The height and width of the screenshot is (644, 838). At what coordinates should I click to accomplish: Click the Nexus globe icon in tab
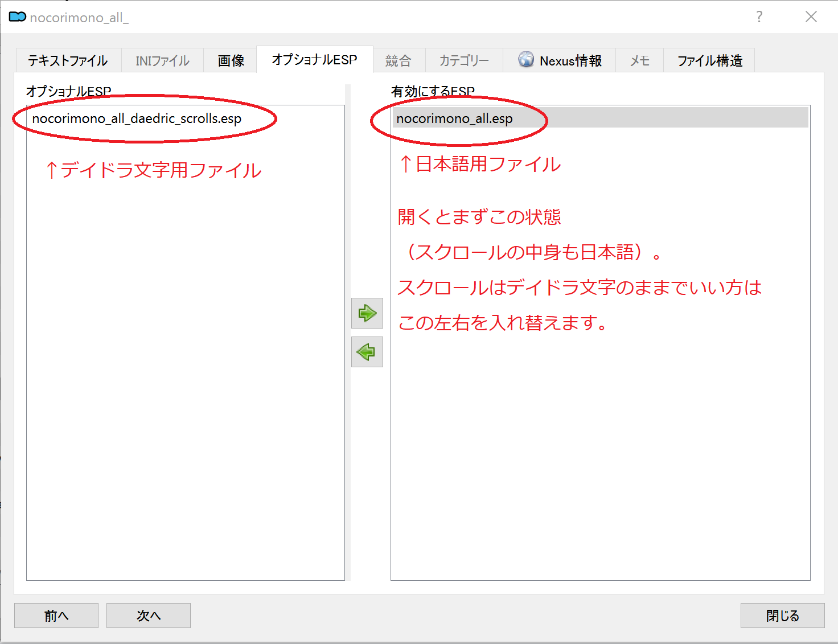526,60
